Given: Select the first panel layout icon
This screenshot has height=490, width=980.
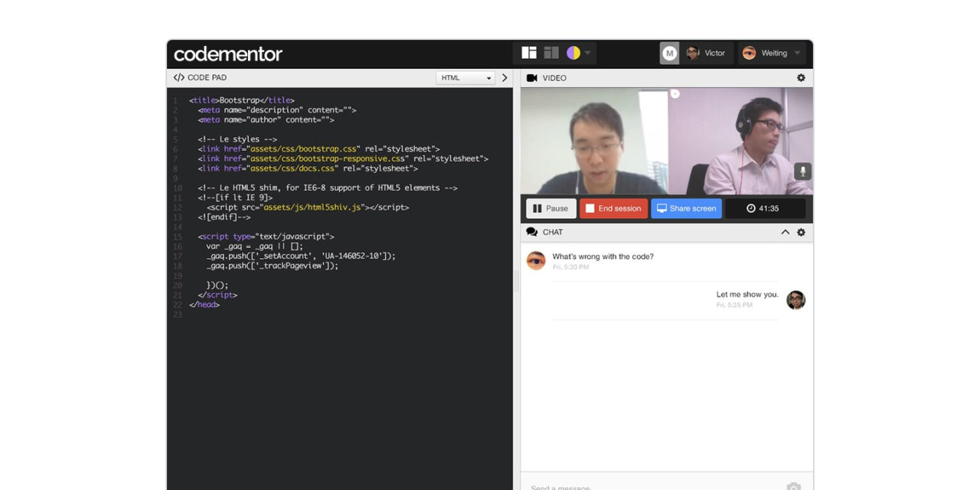Looking at the screenshot, I should (529, 53).
